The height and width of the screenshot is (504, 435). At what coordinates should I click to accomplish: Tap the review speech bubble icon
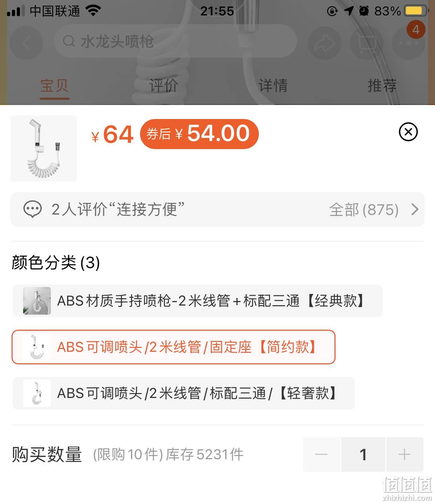(x=33, y=209)
